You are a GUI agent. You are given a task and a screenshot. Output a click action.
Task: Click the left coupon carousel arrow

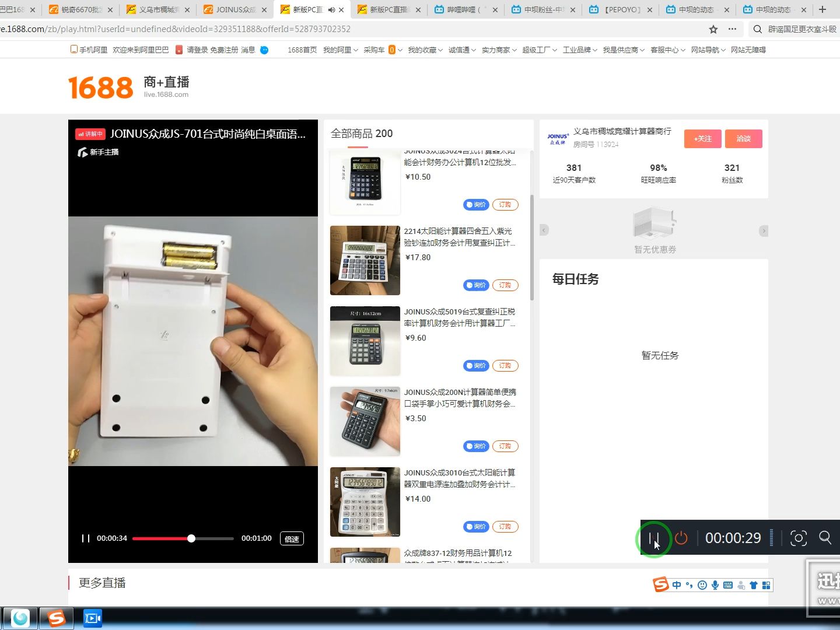coord(544,230)
